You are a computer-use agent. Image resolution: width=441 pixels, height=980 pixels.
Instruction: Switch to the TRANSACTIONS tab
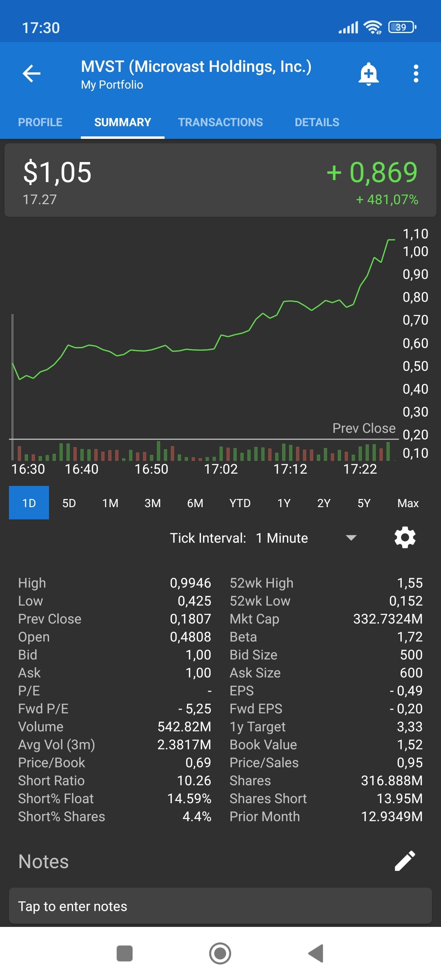[220, 122]
